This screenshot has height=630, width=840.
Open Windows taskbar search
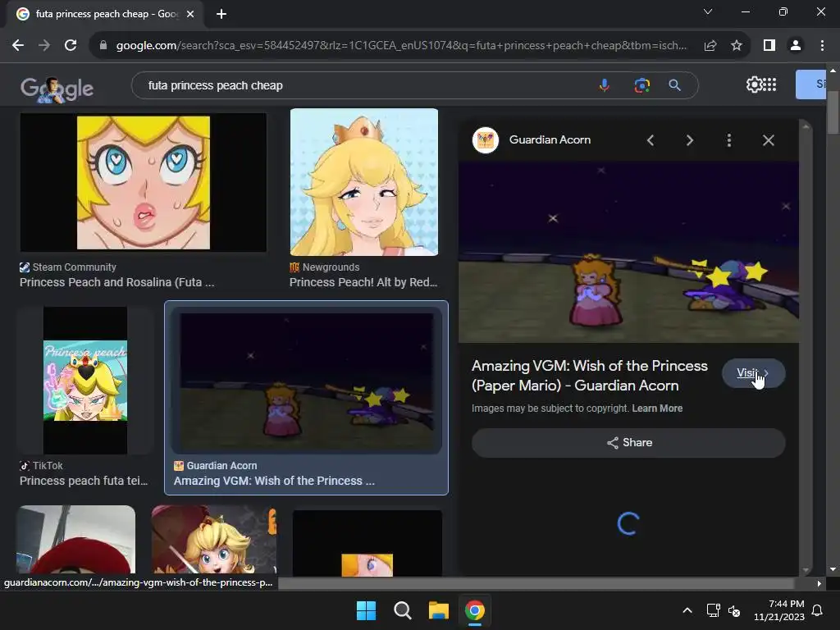click(402, 610)
